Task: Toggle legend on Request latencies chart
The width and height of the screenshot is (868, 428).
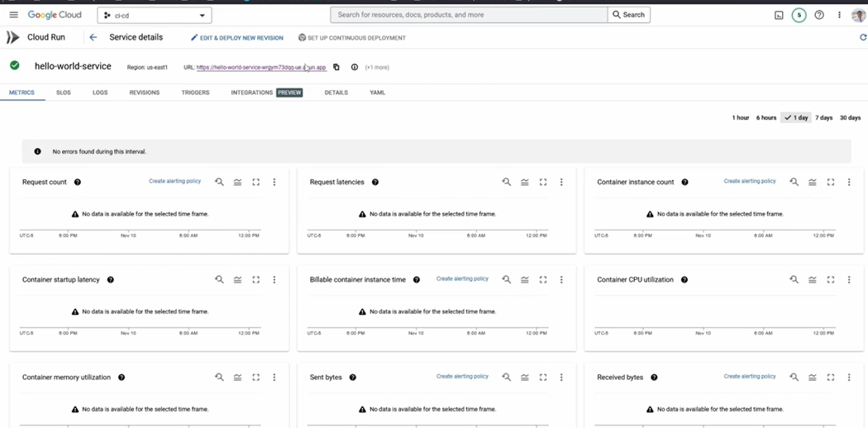Action: 525,182
